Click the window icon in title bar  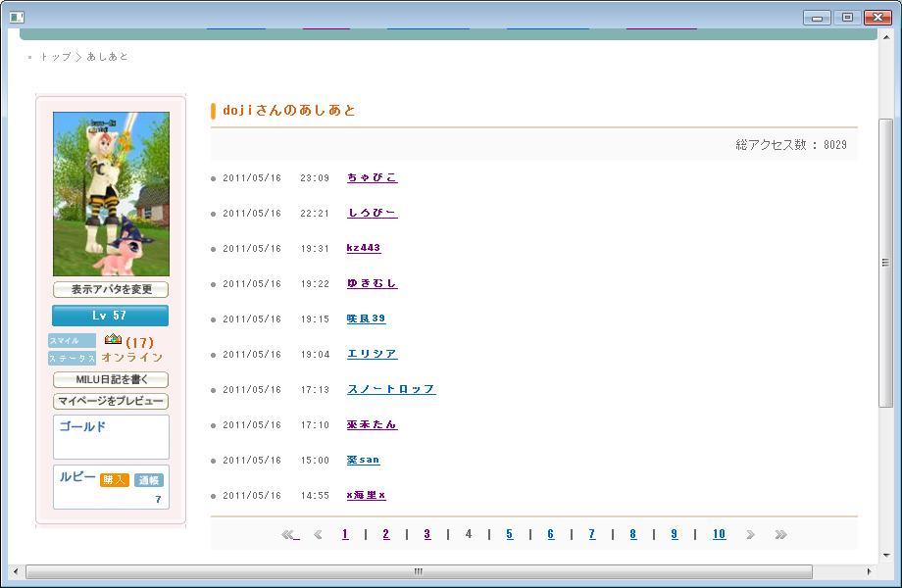pyautogui.click(x=17, y=17)
